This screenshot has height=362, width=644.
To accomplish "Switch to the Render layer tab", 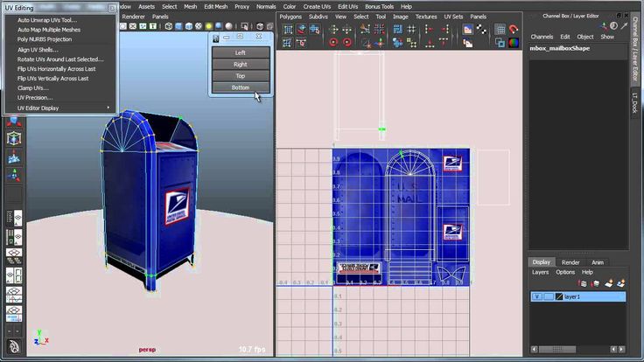I will click(570, 262).
